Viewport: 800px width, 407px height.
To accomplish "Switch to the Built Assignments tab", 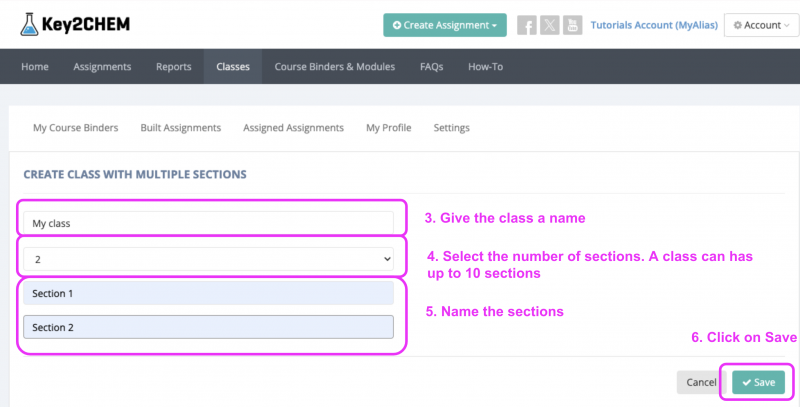I will pyautogui.click(x=181, y=128).
